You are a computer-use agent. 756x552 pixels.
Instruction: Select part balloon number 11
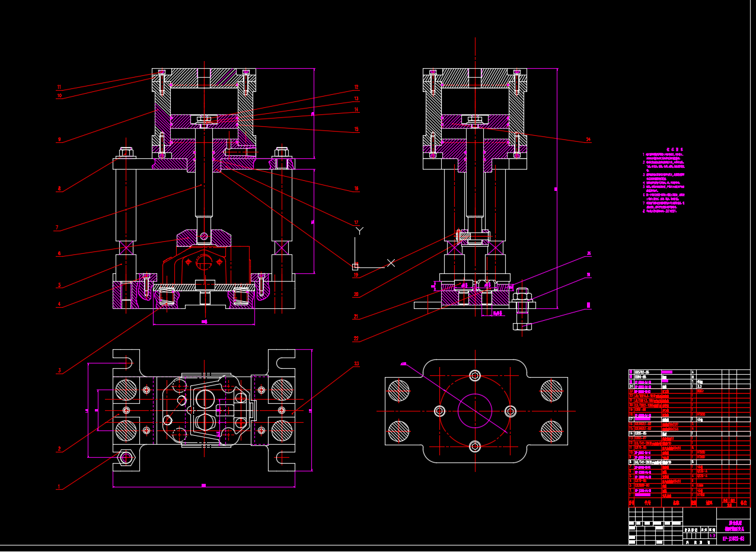(x=59, y=87)
